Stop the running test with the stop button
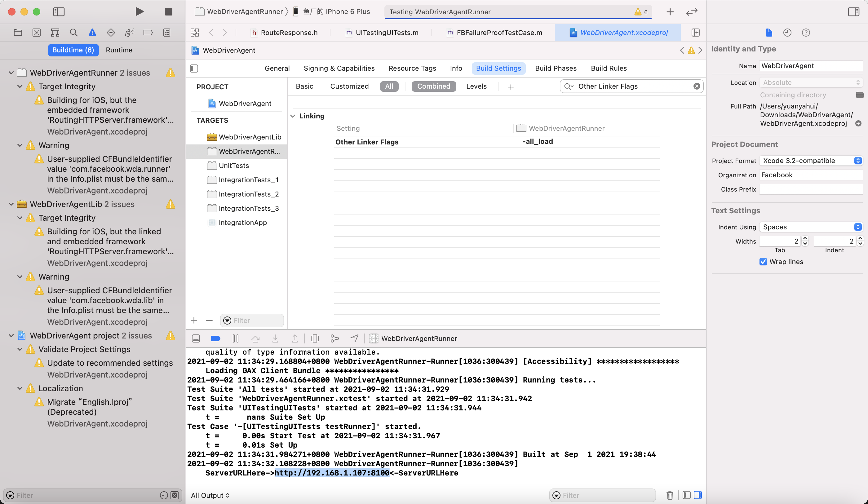This screenshot has height=504, width=868. (x=168, y=12)
